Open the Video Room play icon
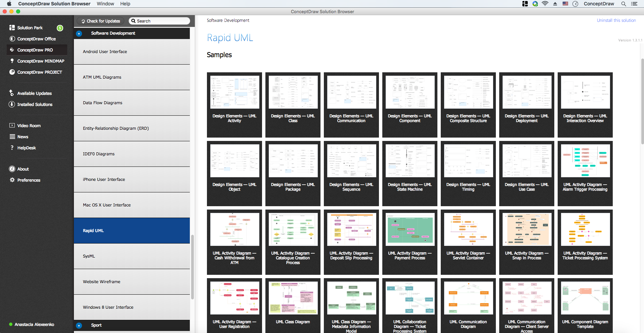 click(12, 125)
